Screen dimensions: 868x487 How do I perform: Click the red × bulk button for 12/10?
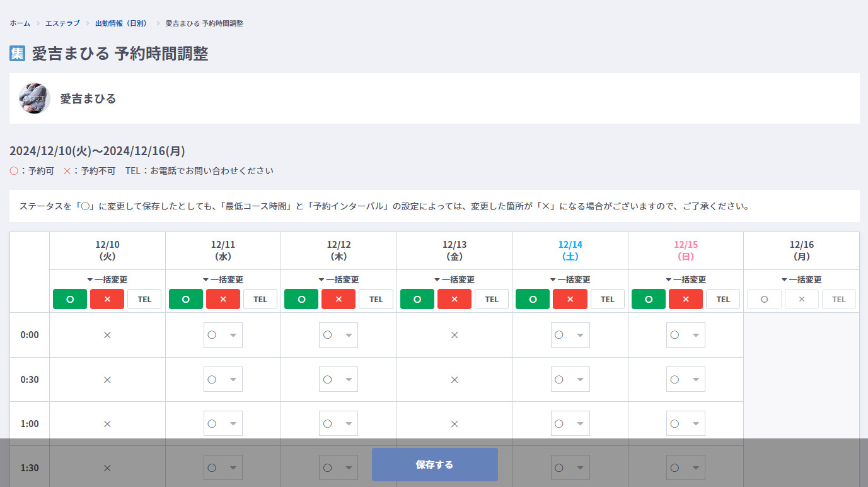[107, 299]
